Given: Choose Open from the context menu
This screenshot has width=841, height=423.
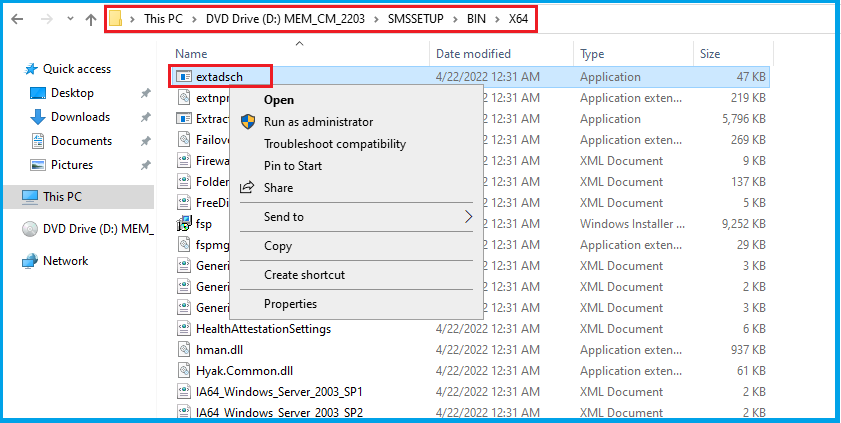Looking at the screenshot, I should click(279, 100).
